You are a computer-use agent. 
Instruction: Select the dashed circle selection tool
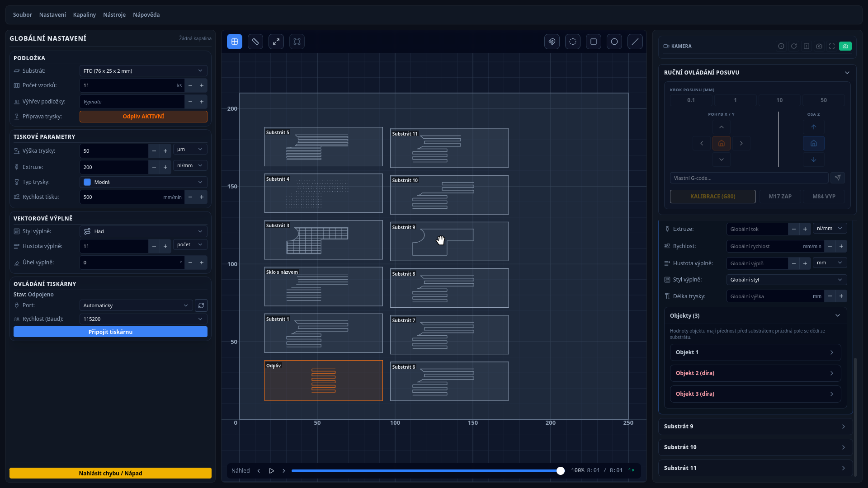(x=573, y=42)
